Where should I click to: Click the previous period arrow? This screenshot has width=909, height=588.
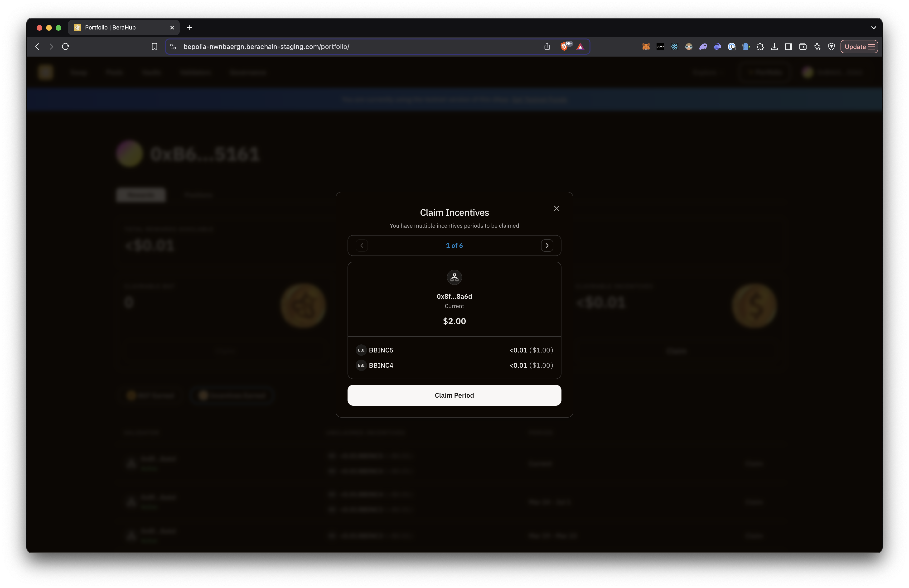pos(362,246)
